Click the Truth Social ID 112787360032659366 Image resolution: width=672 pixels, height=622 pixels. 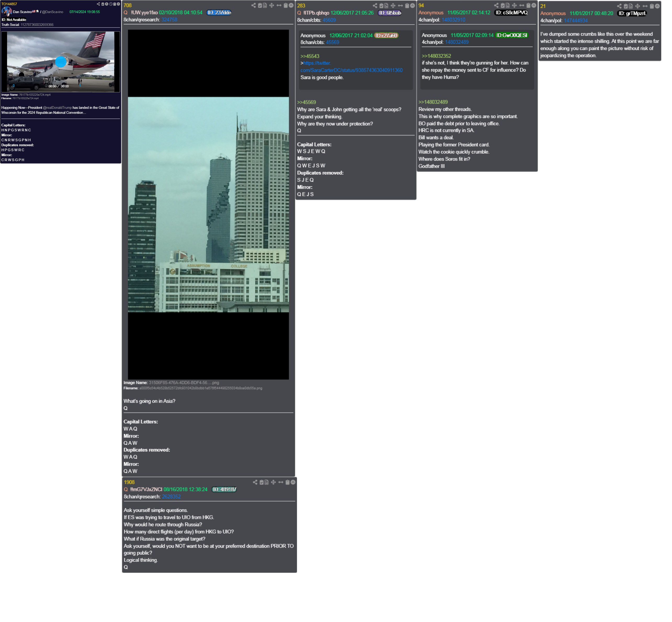pyautogui.click(x=37, y=25)
